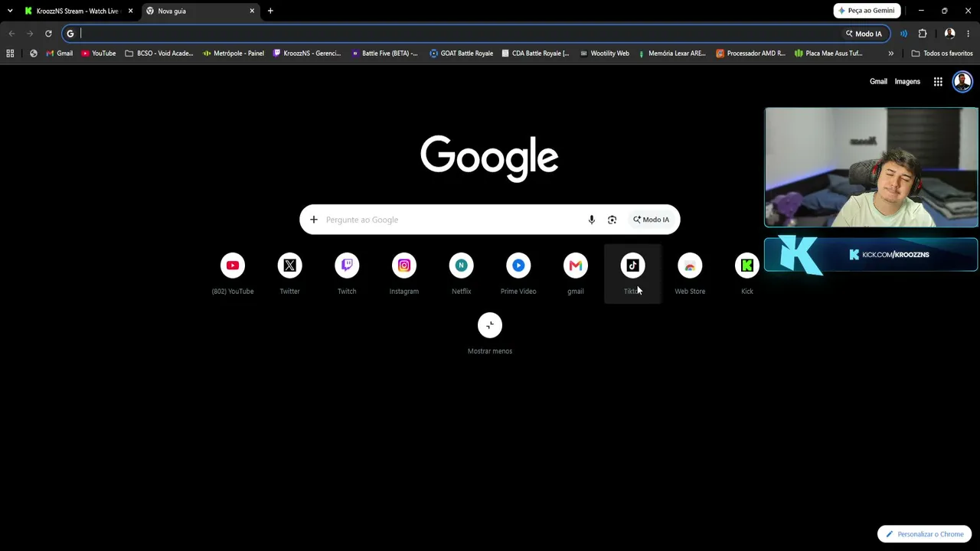Image resolution: width=980 pixels, height=551 pixels.
Task: Open the Todos os favoritos folder
Action: click(942, 54)
